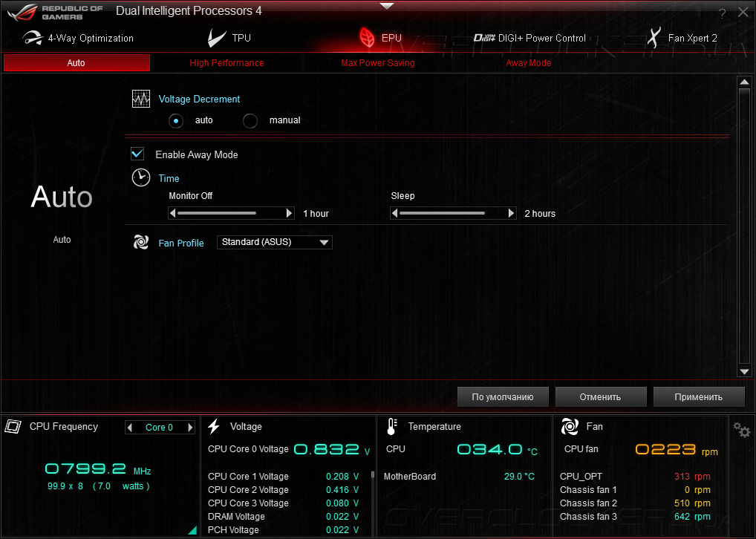Click the main panel scrollbar up arrow
The width and height of the screenshot is (756, 539).
744,82
